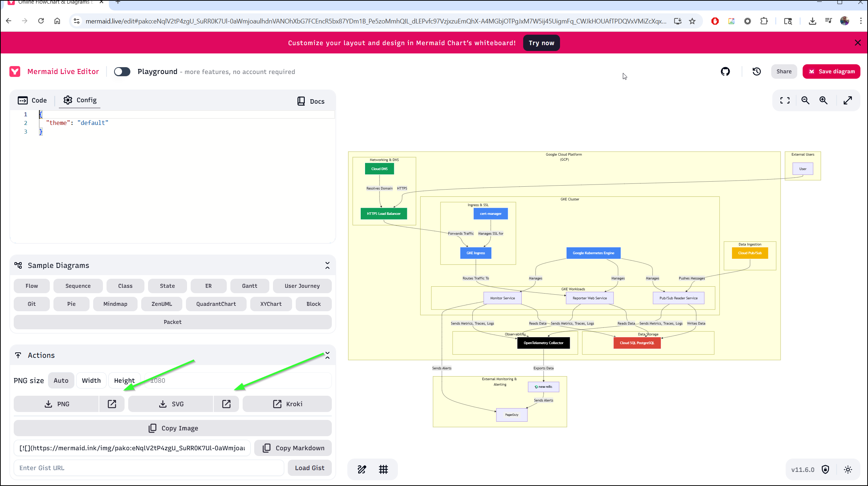Enable rough sketch mode icon
The width and height of the screenshot is (868, 486).
pyautogui.click(x=362, y=469)
